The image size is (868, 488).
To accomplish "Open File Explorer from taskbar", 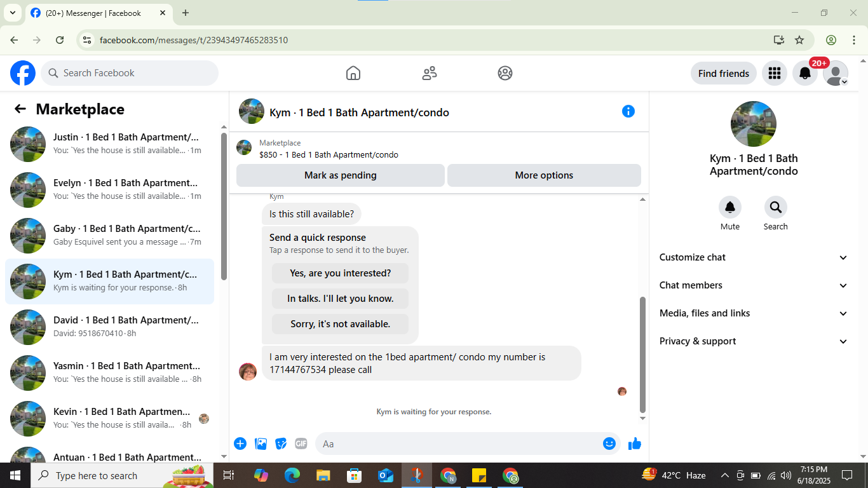I will point(323,475).
